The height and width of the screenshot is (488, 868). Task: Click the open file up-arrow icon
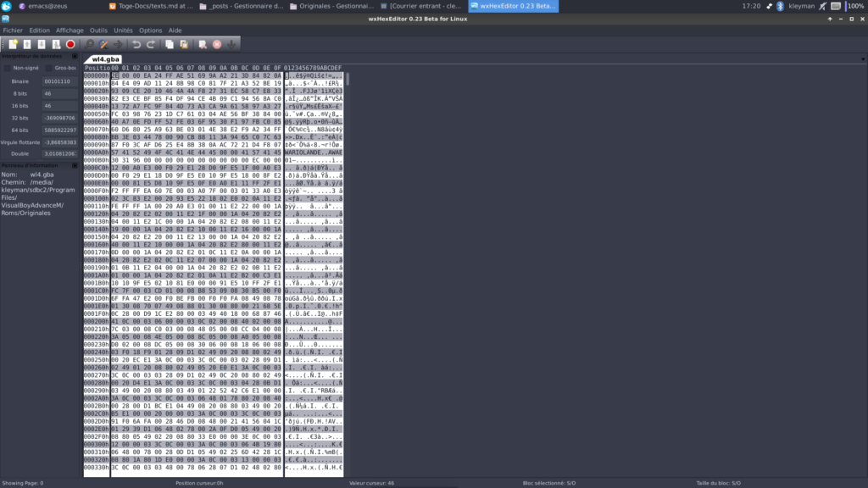coord(27,44)
